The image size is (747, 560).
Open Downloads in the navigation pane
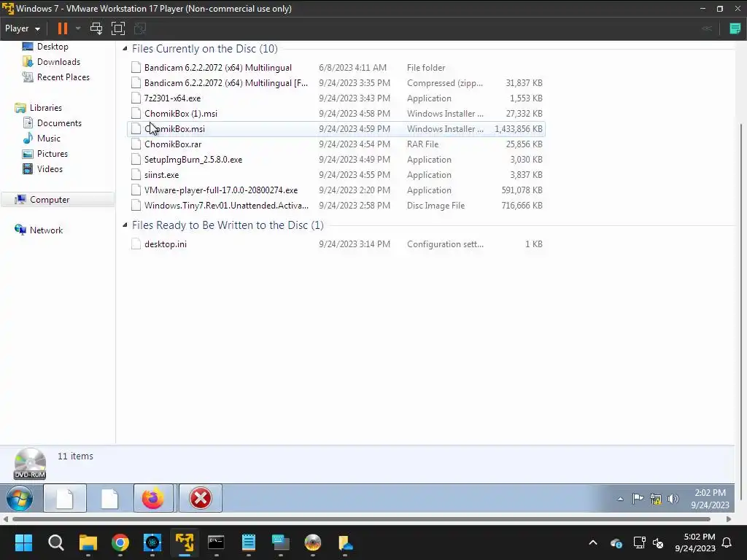58,62
